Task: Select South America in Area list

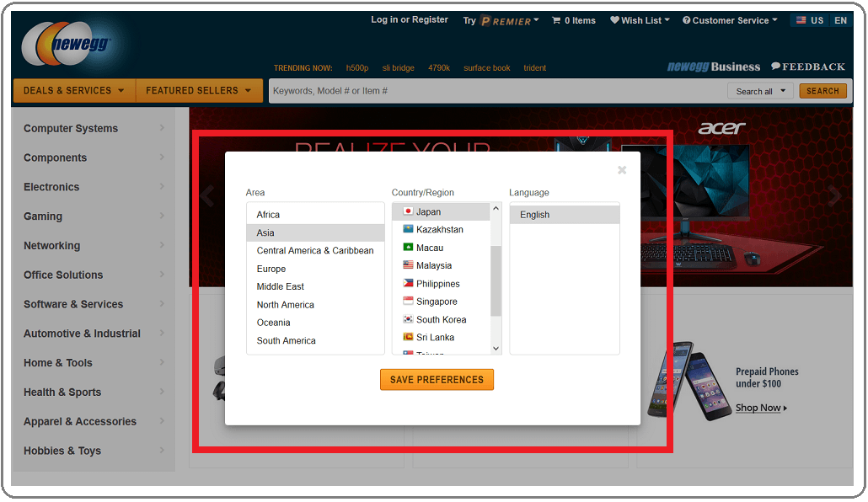Action: pos(315,341)
